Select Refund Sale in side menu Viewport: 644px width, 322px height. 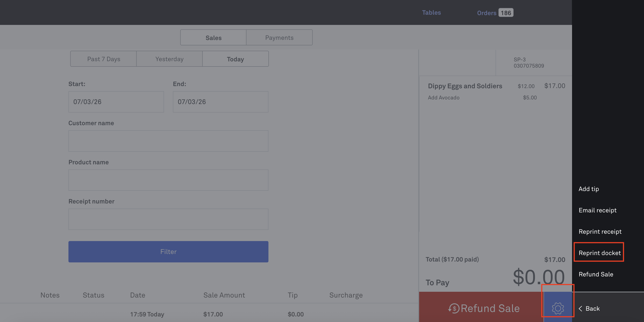coord(596,274)
